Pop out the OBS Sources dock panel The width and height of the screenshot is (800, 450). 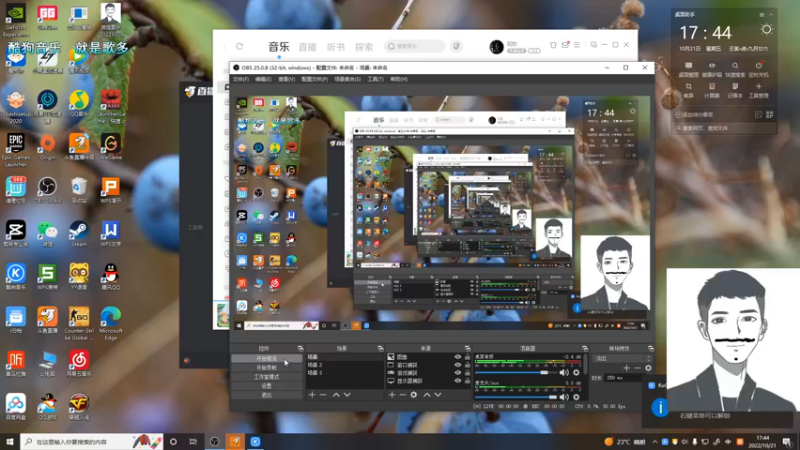coord(467,348)
